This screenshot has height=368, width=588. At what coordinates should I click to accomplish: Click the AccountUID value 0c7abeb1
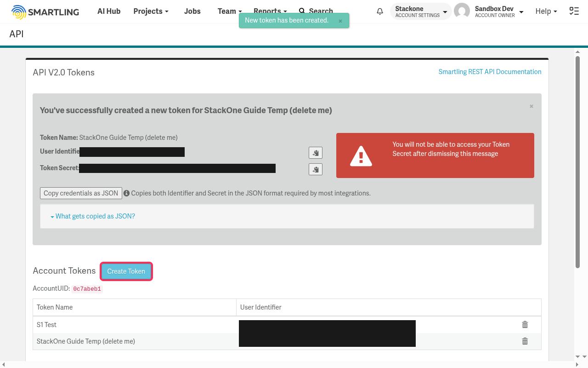click(x=87, y=289)
